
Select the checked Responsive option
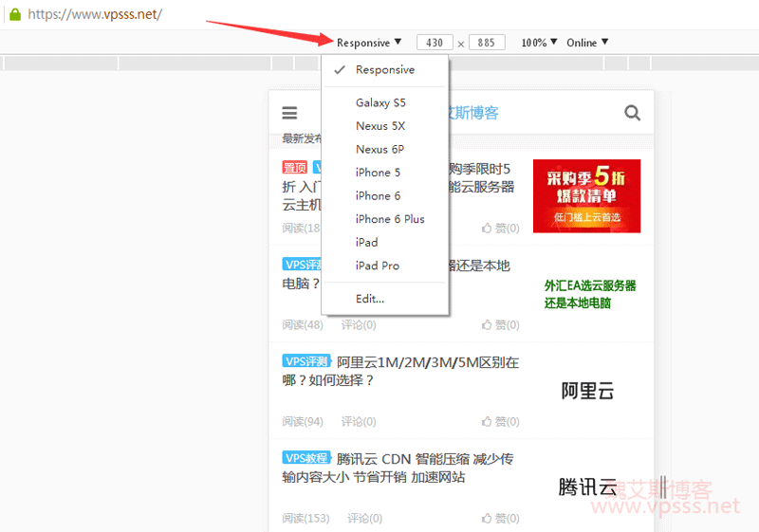click(384, 70)
